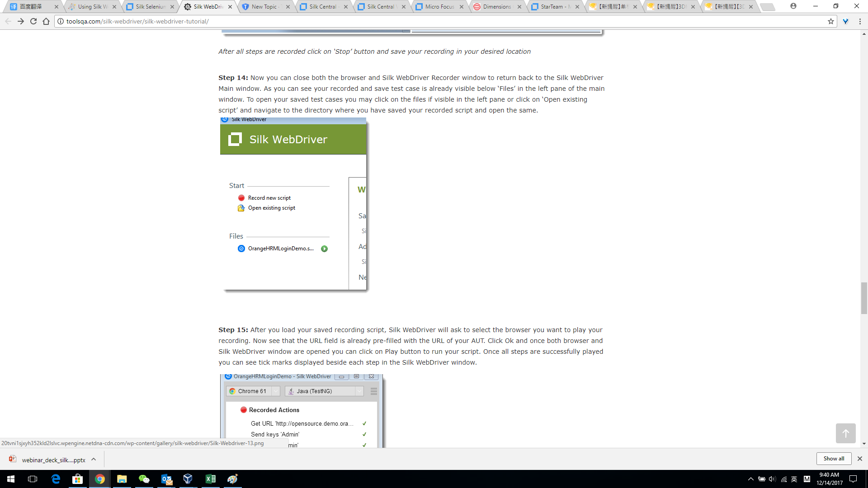The height and width of the screenshot is (488, 868).
Task: Open Windows Start menu
Action: pos(11,479)
